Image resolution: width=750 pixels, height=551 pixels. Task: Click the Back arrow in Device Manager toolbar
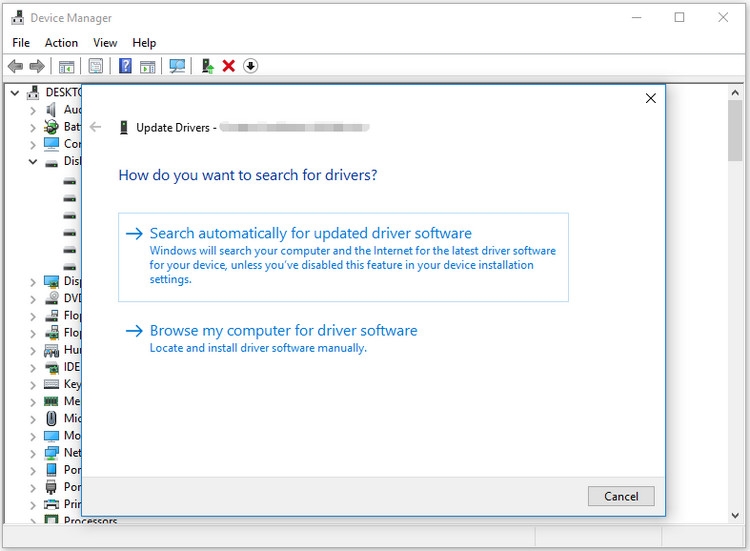(15, 66)
